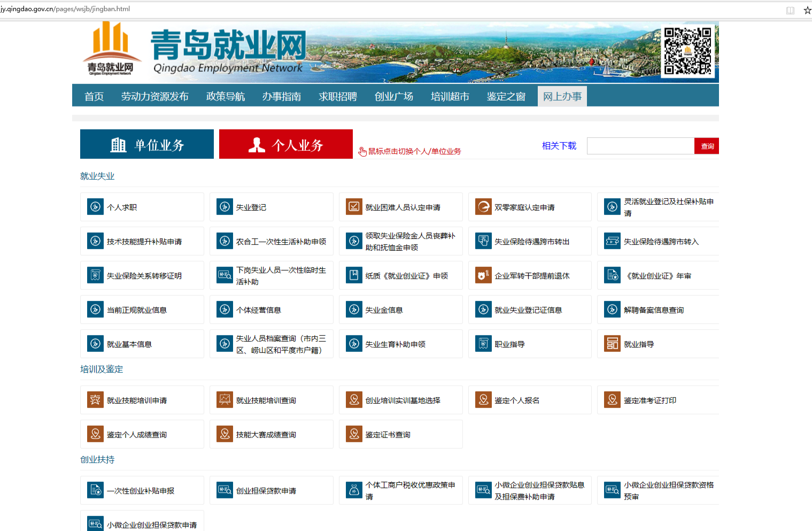This screenshot has width=812, height=531.
Task: Click the QR code image in header
Action: 687,51
